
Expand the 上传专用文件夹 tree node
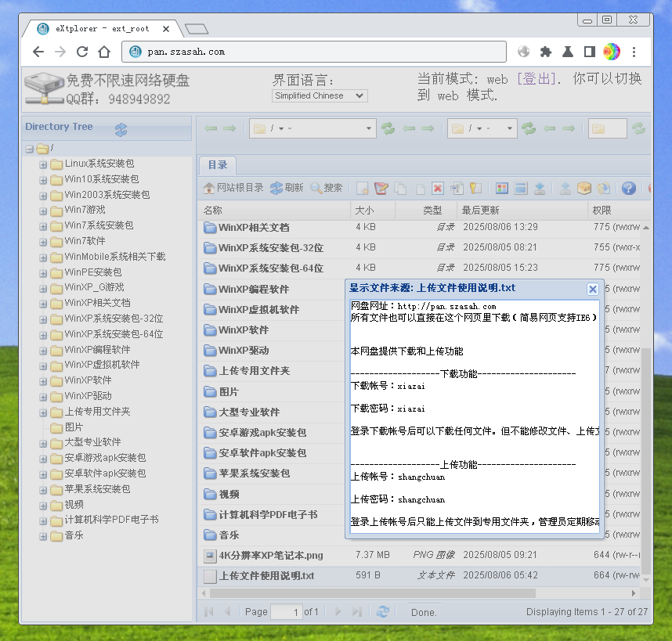43,412
